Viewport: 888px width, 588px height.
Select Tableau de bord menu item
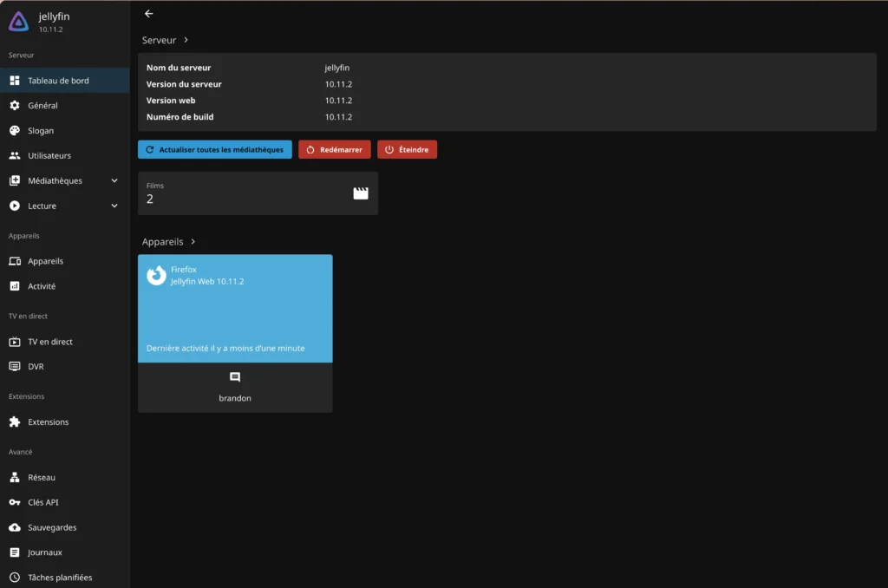[x=58, y=81]
